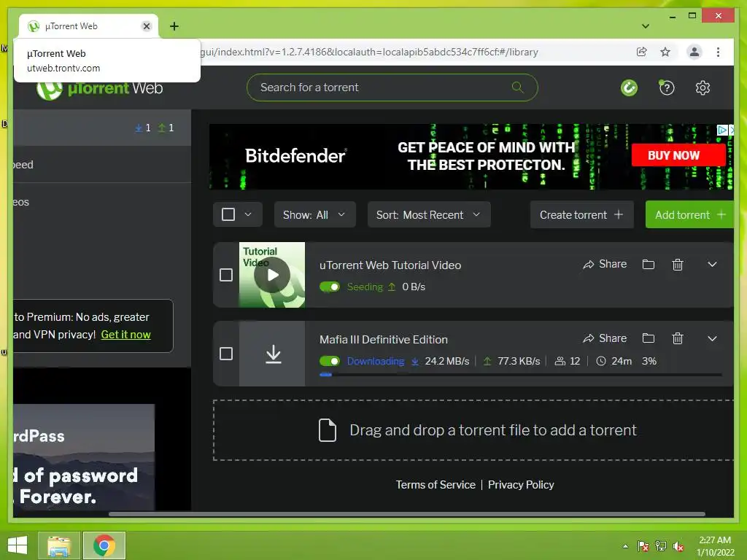
Task: Open the settings gear in uTorrent Web
Action: [703, 87]
